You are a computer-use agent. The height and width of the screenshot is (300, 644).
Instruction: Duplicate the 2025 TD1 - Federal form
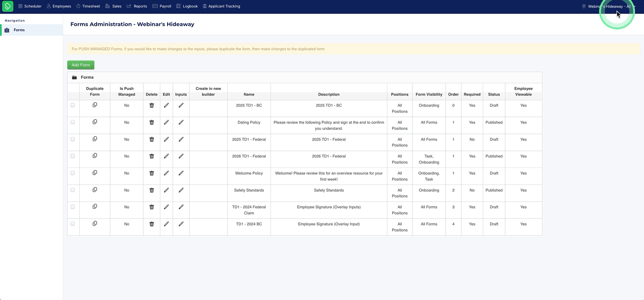pos(94,139)
